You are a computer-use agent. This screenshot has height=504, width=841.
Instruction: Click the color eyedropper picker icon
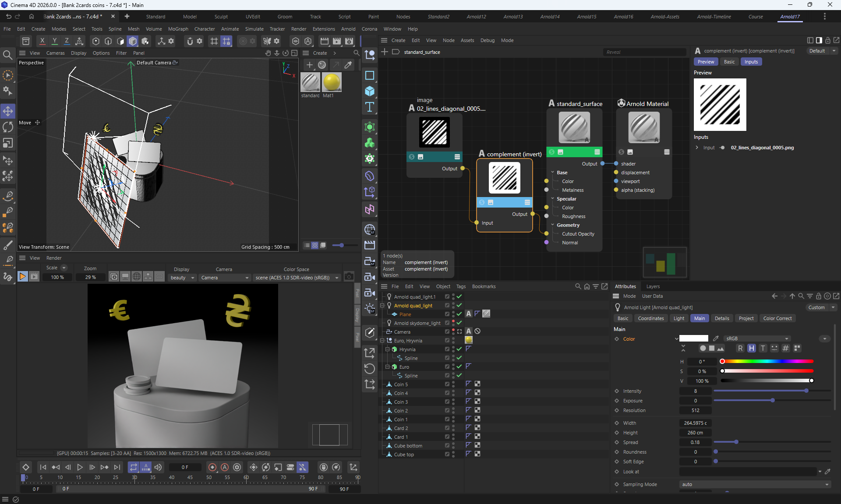pyautogui.click(x=716, y=338)
